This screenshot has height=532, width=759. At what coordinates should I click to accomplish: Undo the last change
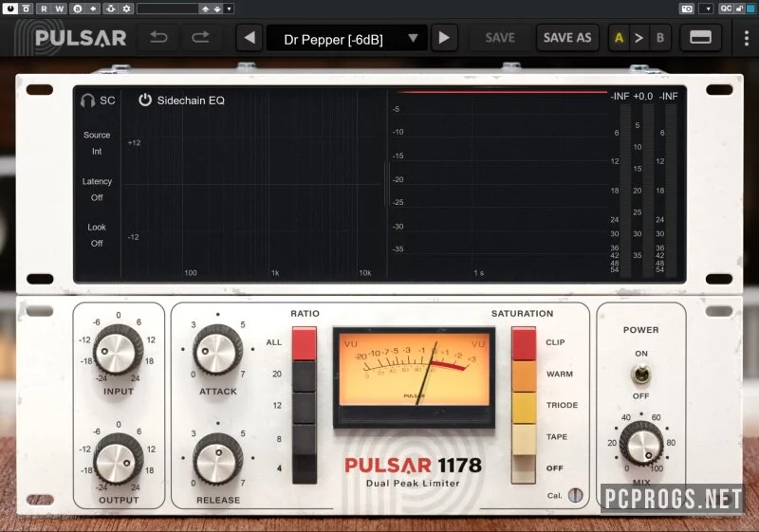coord(158,38)
